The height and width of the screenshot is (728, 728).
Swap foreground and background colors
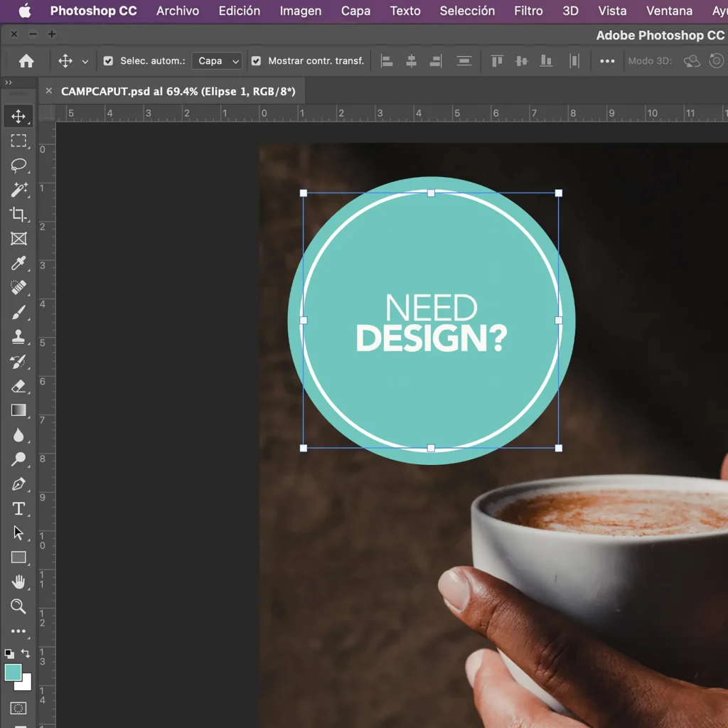26,653
